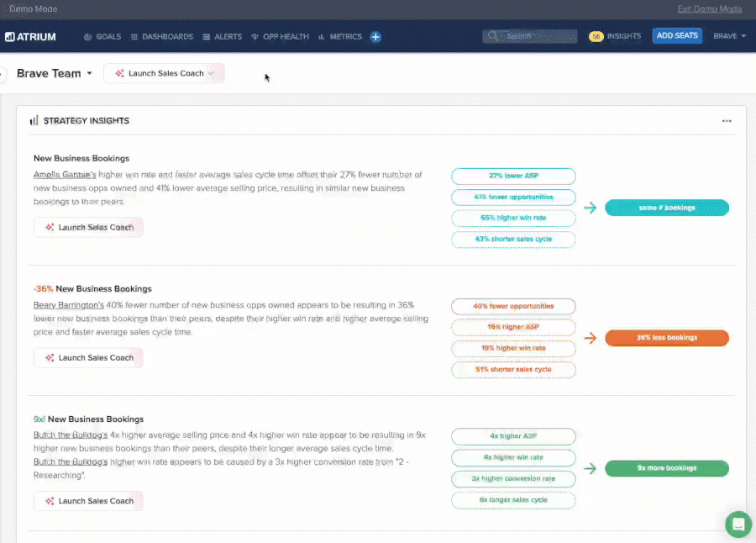The height and width of the screenshot is (543, 756).
Task: Click the blue plus icon in navbar
Action: point(375,37)
